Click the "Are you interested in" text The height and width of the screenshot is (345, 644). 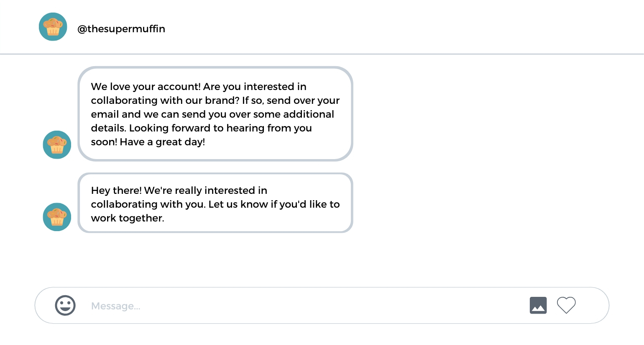coord(255,87)
